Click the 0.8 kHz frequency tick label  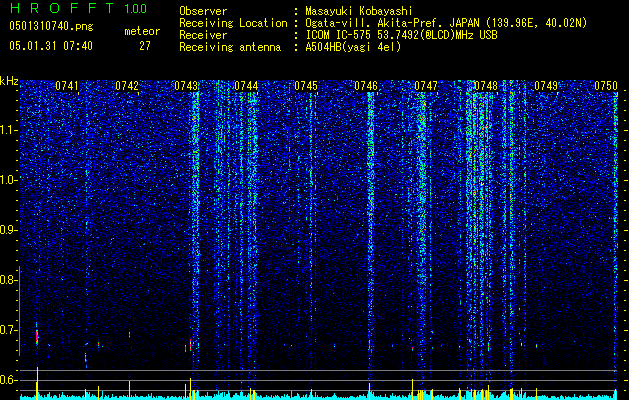tap(7, 280)
